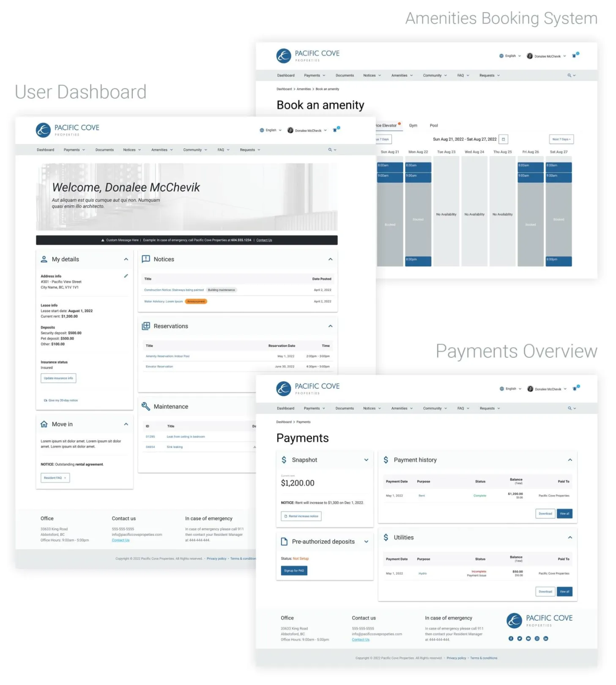This screenshot has width=616, height=685.
Task: Switch to the Pool tab
Action: click(x=434, y=126)
